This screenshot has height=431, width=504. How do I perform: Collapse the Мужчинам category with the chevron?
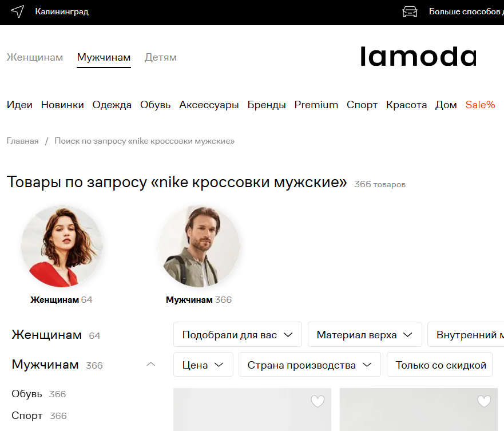(x=151, y=365)
